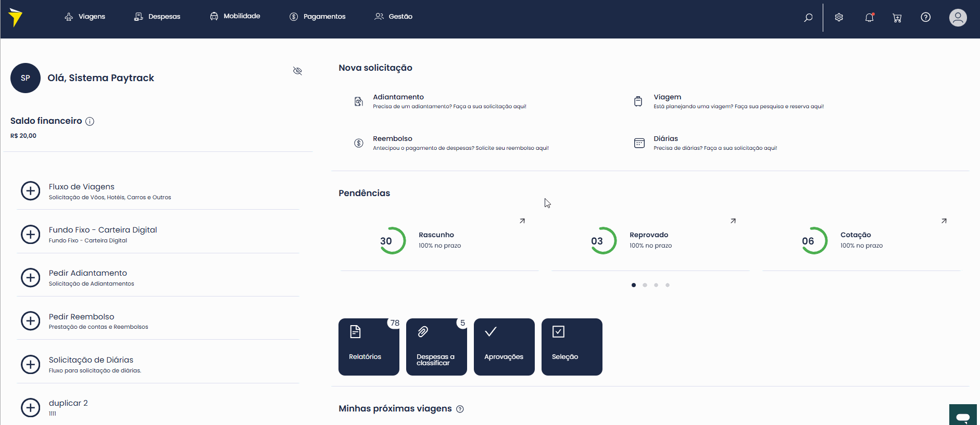Open Rascunho pendências arrow icon
Screen dimensions: 980x425
click(x=522, y=221)
